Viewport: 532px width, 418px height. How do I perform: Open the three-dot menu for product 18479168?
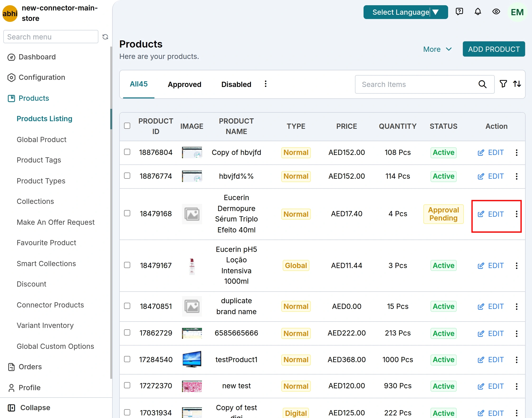pos(516,214)
